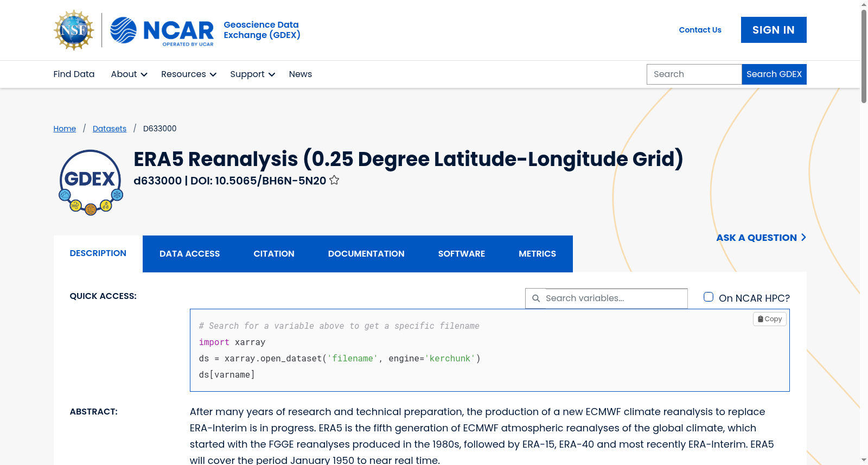The image size is (868, 465).
Task: Enable the On NCAR HPC checkbox
Action: (709, 297)
